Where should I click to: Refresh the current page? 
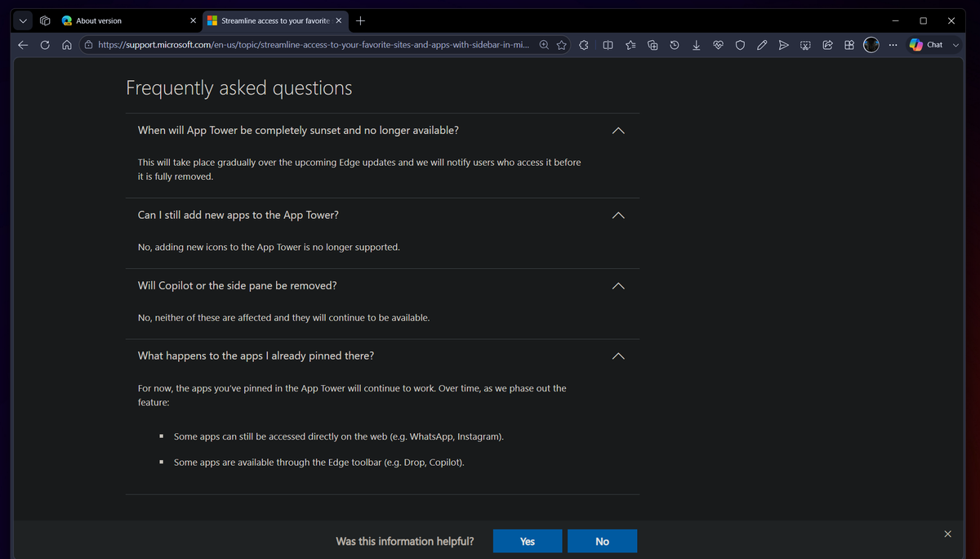pos(45,45)
